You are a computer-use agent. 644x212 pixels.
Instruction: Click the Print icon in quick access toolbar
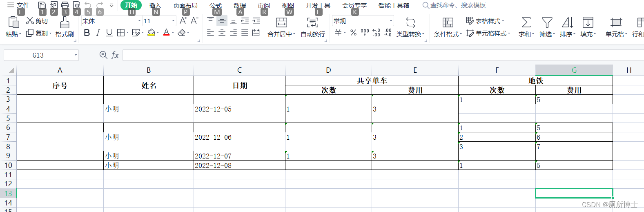[x=65, y=5]
